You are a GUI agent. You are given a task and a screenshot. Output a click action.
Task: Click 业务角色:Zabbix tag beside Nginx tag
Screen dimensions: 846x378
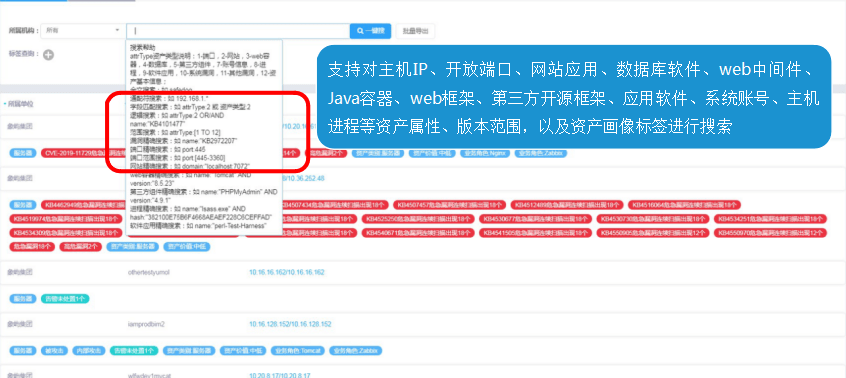(540, 153)
